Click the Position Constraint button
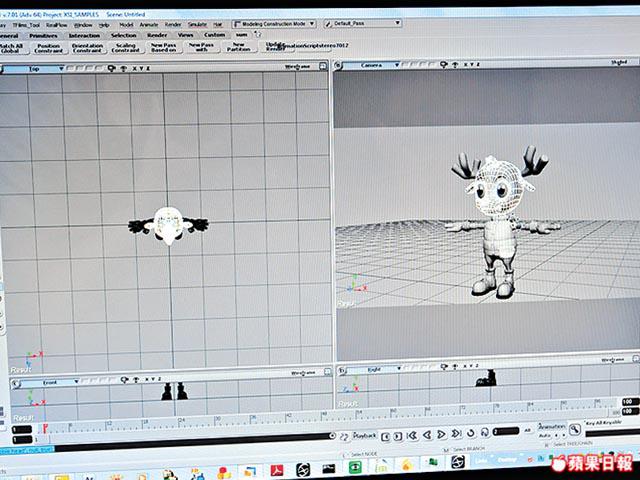 coord(49,49)
